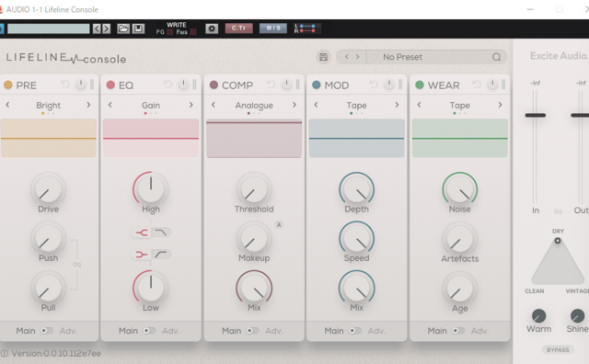Viewport: 589px width, 364px height.
Task: Go to next COMP type after Analogue
Action: click(294, 105)
